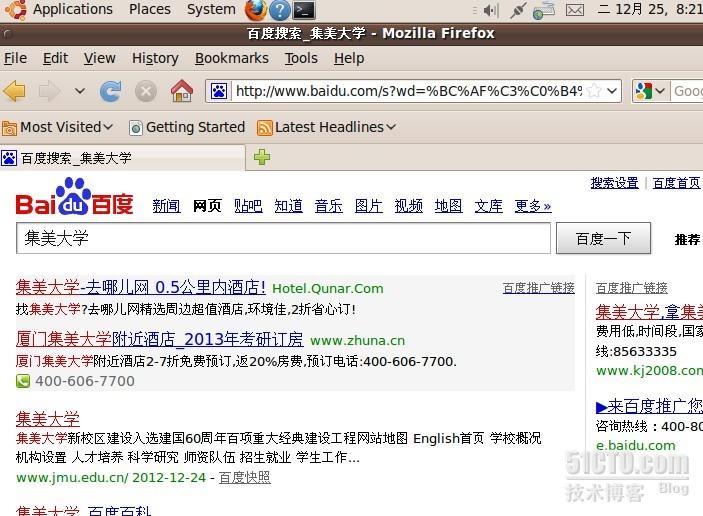Open the 文库 link
The width and height of the screenshot is (703, 516).
(489, 206)
